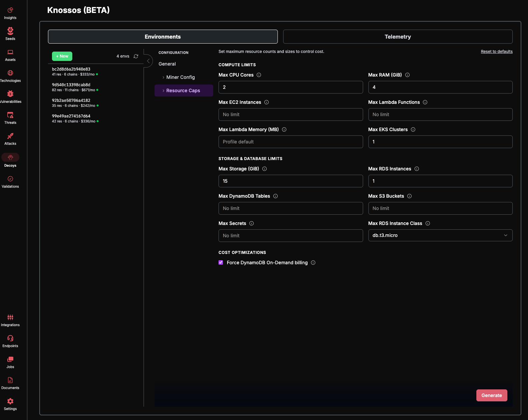528x420 pixels.
Task: Switch to the Telemetry tab
Action: 398,37
